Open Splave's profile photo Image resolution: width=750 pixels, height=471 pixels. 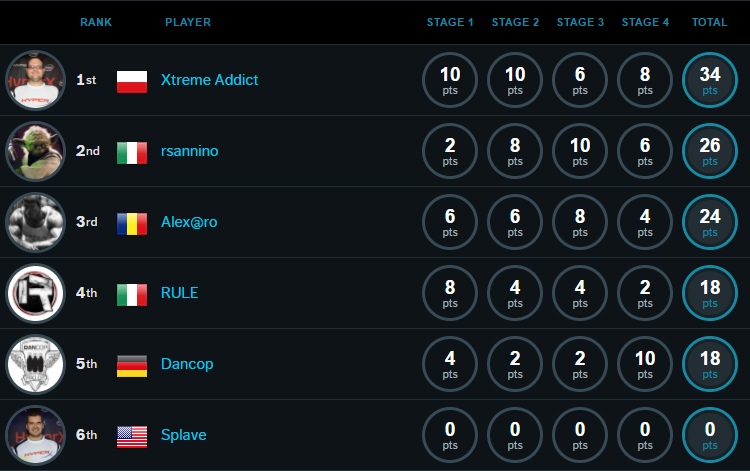(35, 435)
